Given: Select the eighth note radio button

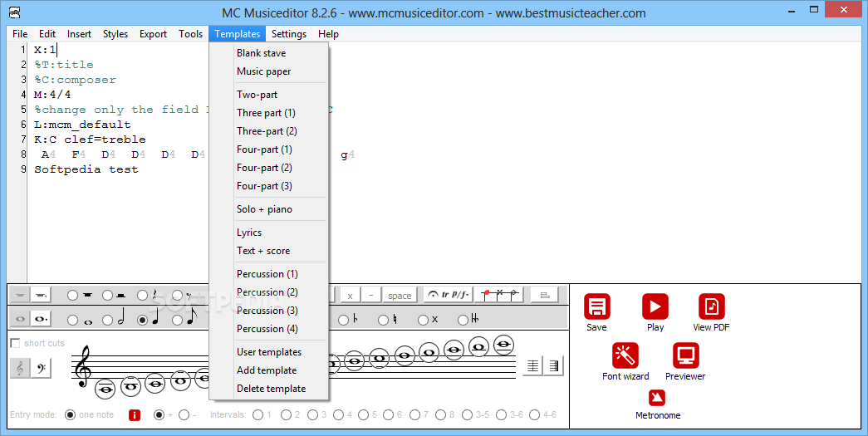Looking at the screenshot, I should pos(177,320).
